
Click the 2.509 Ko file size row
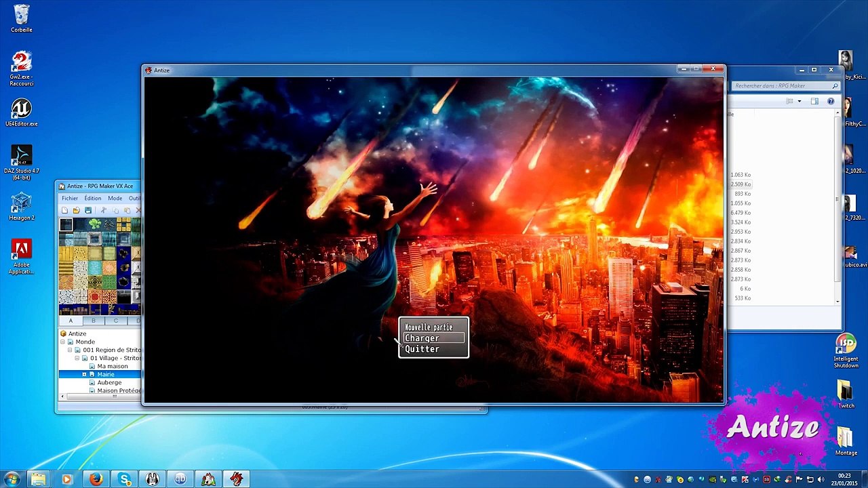(x=741, y=184)
